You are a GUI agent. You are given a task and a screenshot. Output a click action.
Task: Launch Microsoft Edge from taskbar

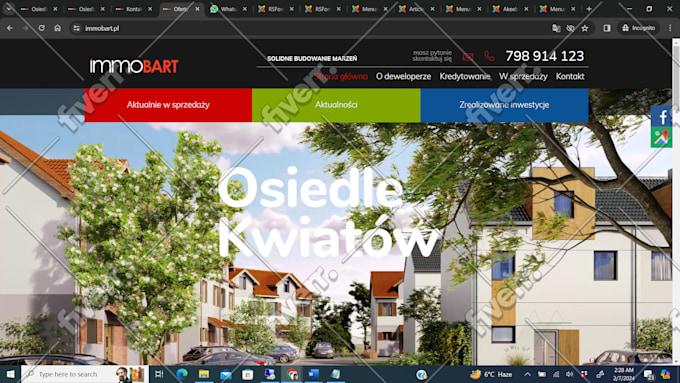[x=182, y=374]
